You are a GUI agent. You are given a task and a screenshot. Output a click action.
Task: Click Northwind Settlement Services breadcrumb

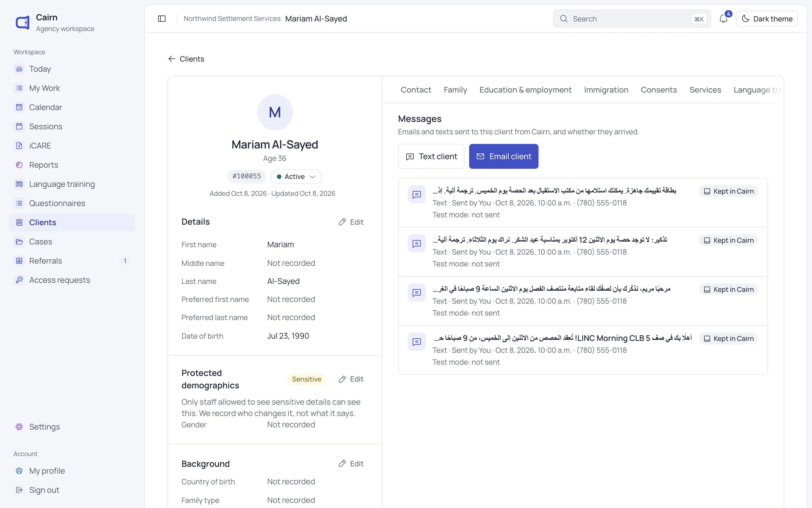[232, 19]
